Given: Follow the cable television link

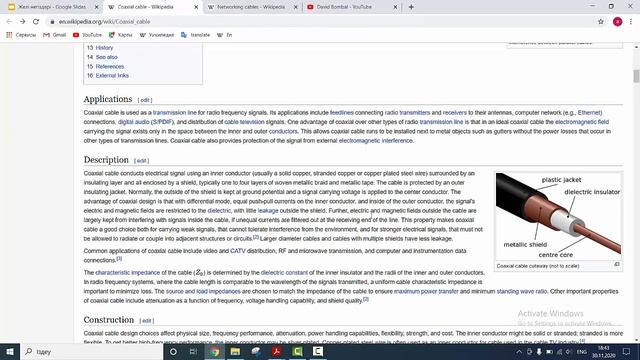Looking at the screenshot, I should [244, 122].
